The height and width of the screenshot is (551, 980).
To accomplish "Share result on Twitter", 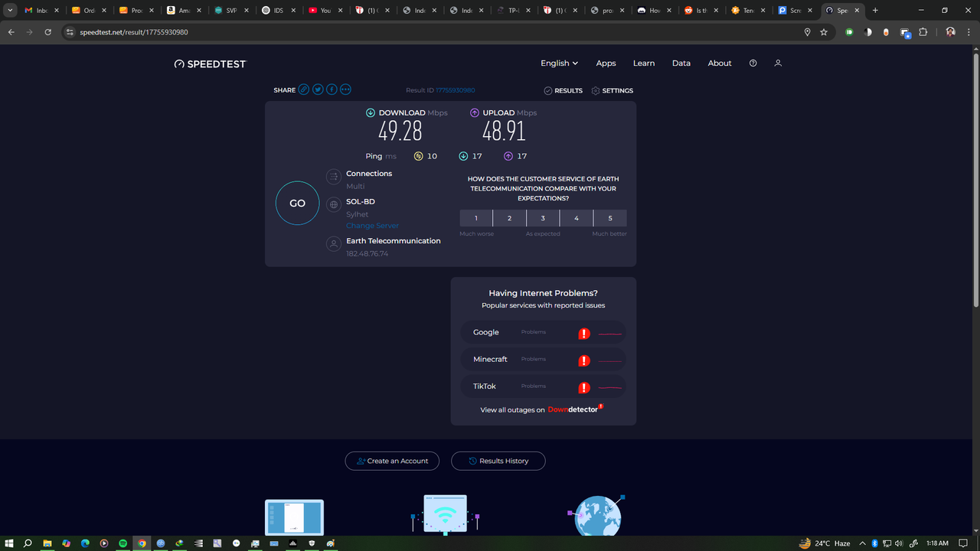I will [x=318, y=90].
